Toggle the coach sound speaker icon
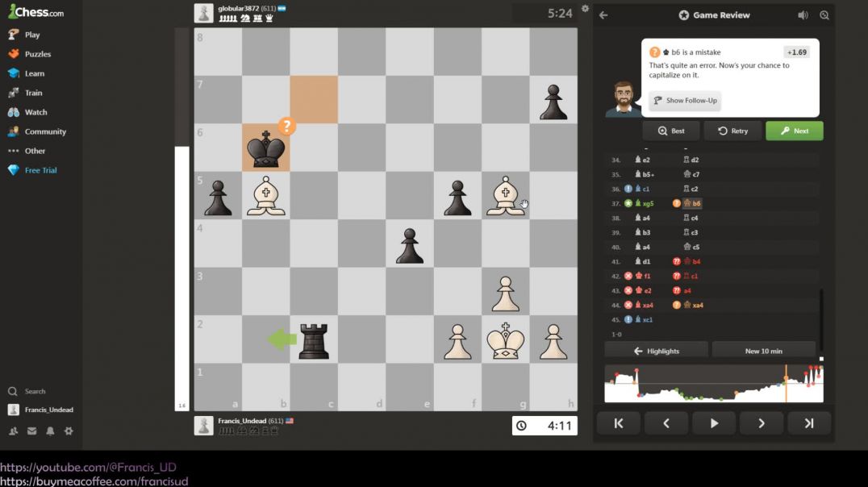Screen dimensions: 868x487 pyautogui.click(x=803, y=15)
